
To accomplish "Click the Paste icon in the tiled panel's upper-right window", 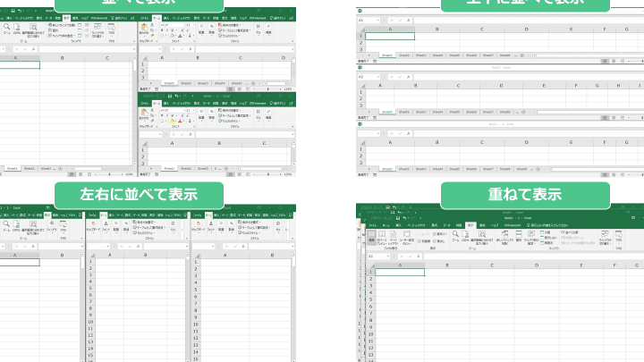I will point(144,28).
